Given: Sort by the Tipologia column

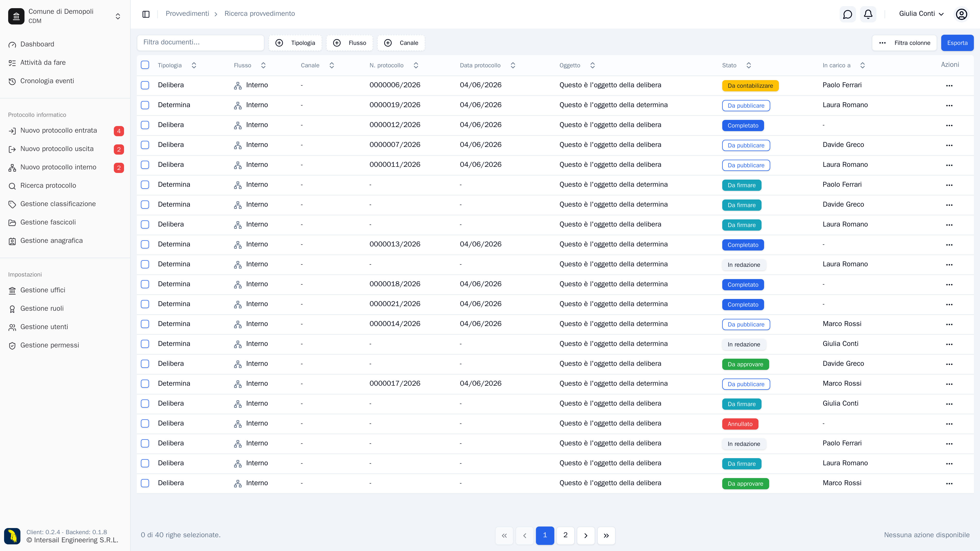Looking at the screenshot, I should click(x=177, y=65).
